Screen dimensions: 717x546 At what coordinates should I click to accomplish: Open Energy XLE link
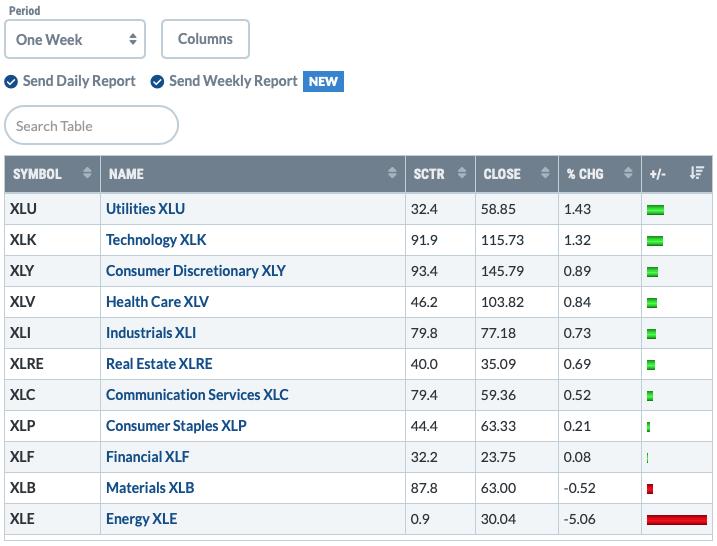(142, 519)
